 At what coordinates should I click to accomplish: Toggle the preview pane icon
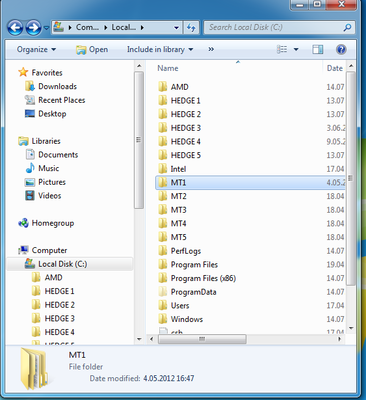point(318,49)
